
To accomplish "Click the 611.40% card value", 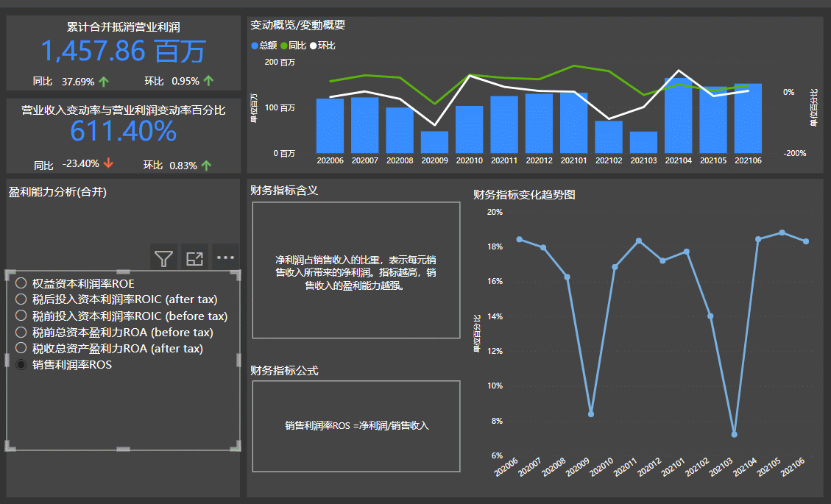I will pyautogui.click(x=123, y=132).
